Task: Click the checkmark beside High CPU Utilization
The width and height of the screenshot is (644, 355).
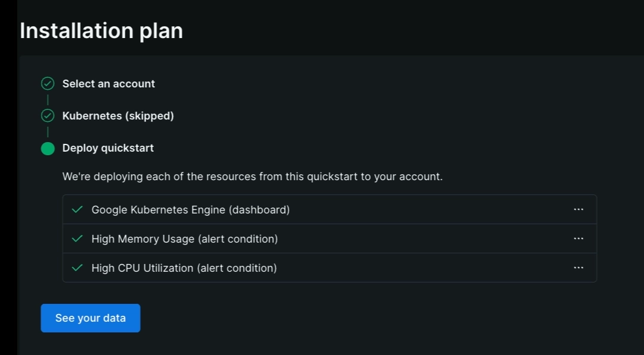Action: [77, 268]
